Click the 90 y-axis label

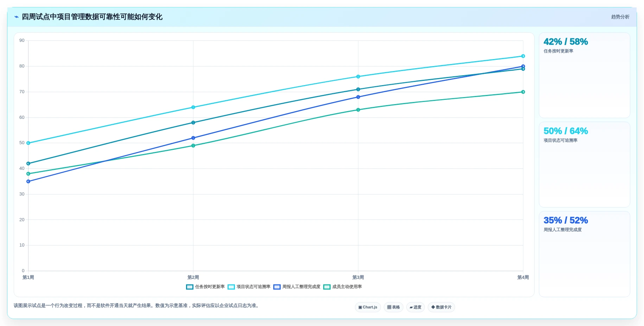pyautogui.click(x=22, y=41)
